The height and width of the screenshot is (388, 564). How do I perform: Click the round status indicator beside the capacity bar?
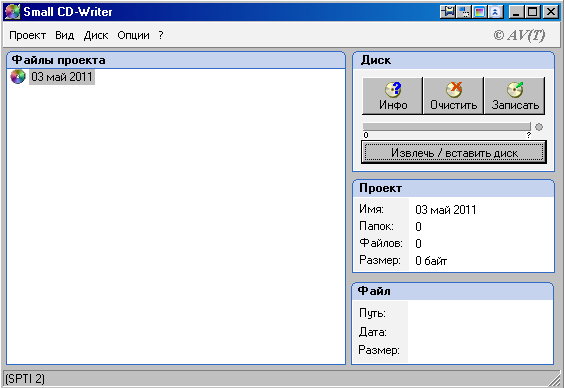coord(539,127)
